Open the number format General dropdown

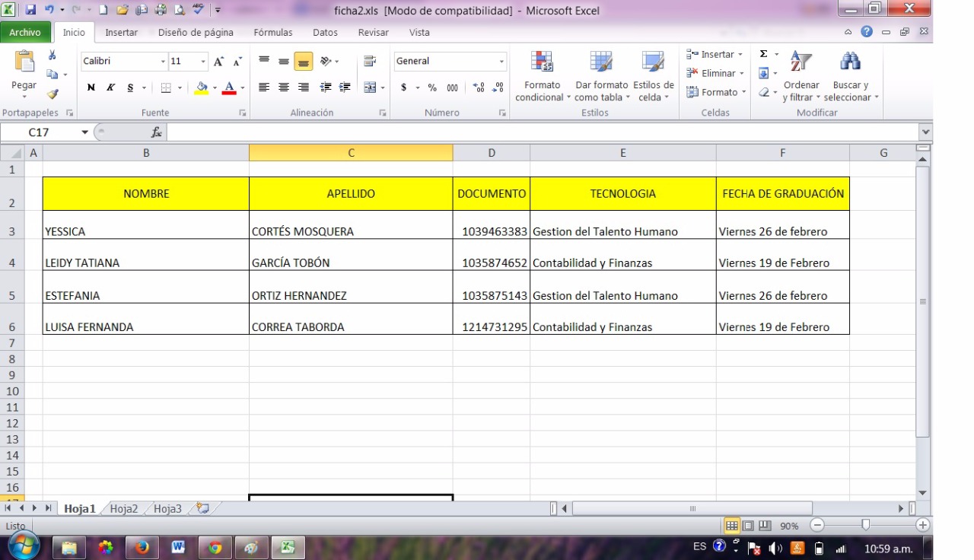click(x=501, y=62)
